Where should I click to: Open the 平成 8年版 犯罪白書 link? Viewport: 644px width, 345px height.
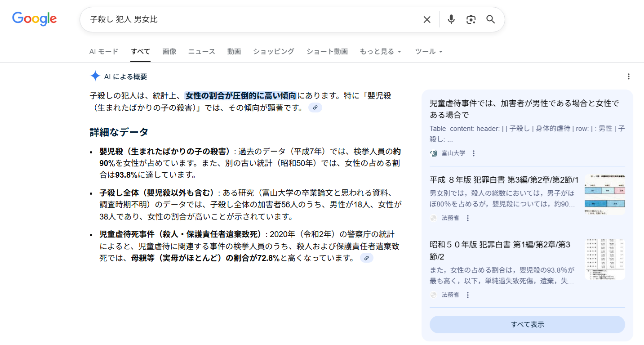click(x=504, y=180)
